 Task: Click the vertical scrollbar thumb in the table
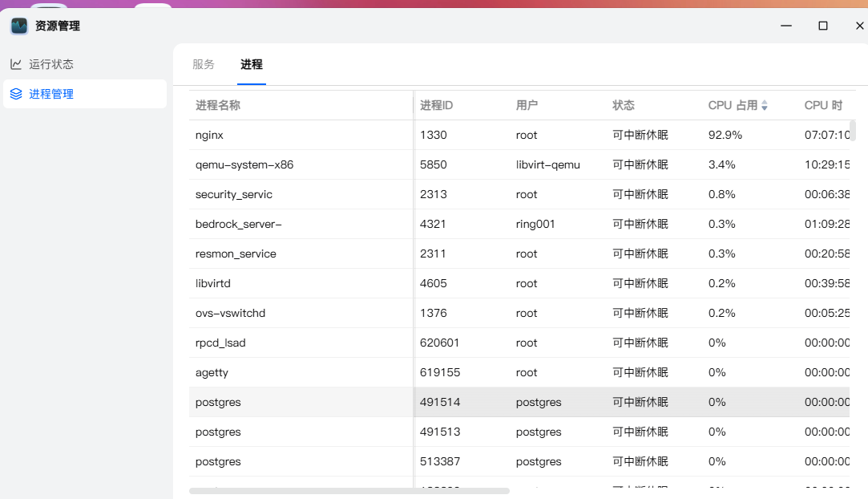(853, 130)
